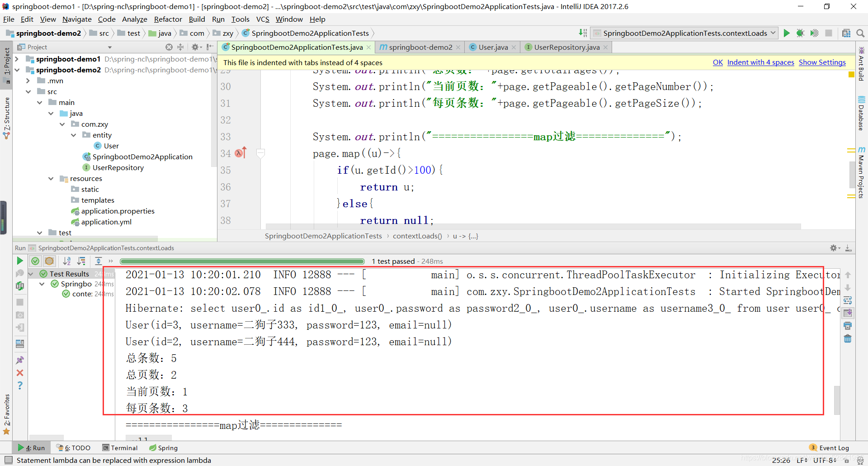Pin the test runner tab with pin icon
Image resolution: width=868 pixels, height=466 pixels.
[20, 359]
